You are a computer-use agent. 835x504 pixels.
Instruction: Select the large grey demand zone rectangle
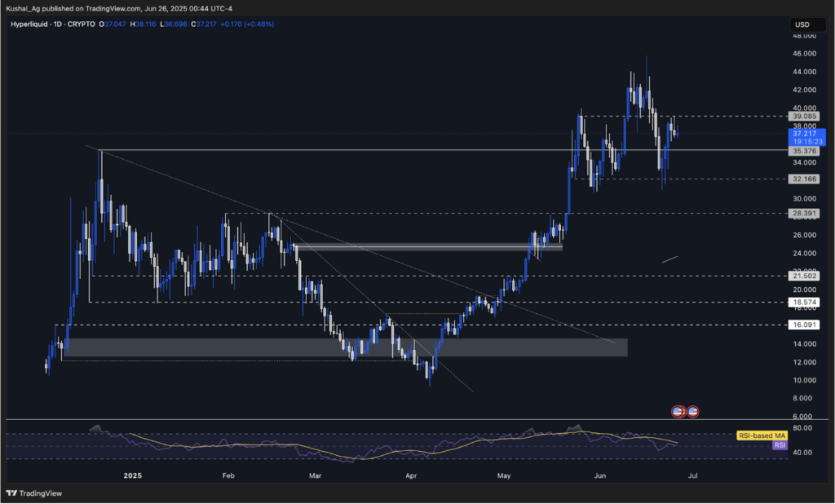tap(345, 347)
